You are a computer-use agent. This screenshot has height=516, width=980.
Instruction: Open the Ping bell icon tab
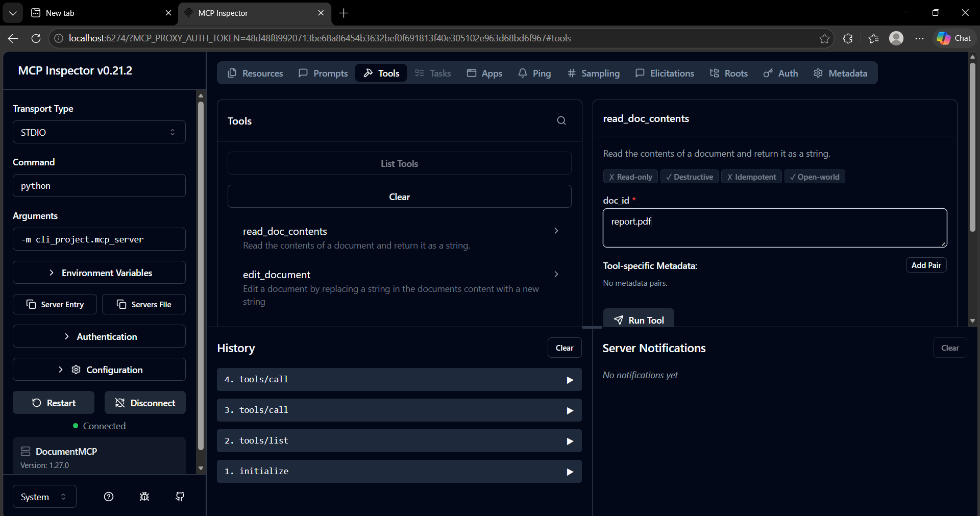(x=522, y=73)
